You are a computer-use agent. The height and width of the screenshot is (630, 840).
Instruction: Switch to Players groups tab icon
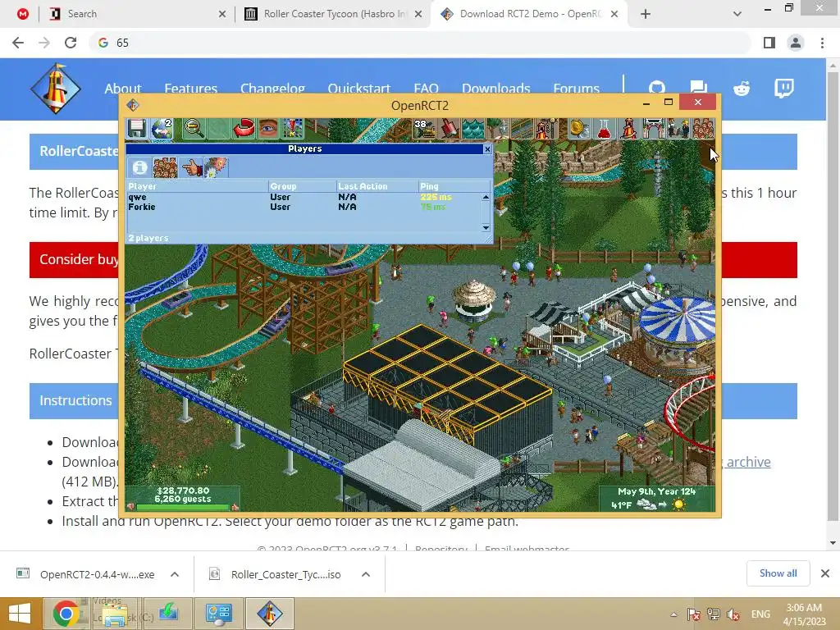pos(165,167)
